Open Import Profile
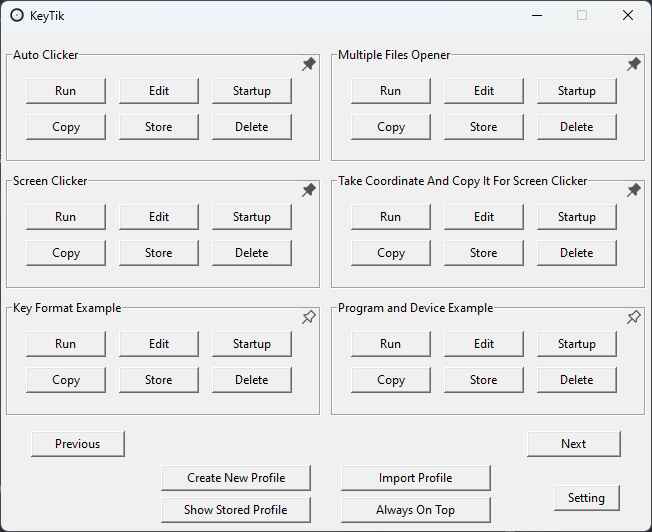652x532 pixels. [415, 478]
